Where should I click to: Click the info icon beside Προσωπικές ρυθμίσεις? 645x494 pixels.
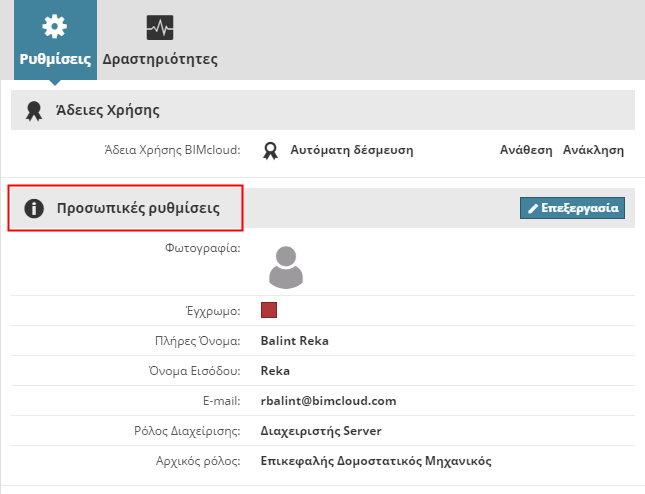coord(34,209)
